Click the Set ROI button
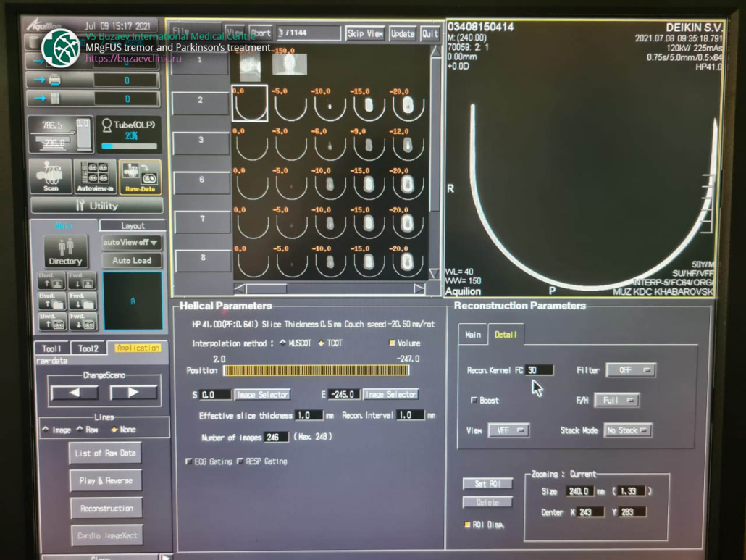This screenshot has height=560, width=746. 487,484
